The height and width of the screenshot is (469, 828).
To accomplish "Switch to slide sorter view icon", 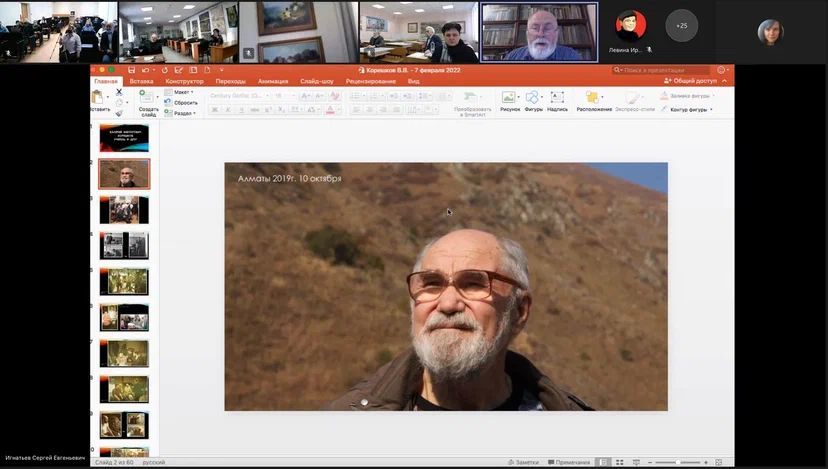I will pos(618,462).
